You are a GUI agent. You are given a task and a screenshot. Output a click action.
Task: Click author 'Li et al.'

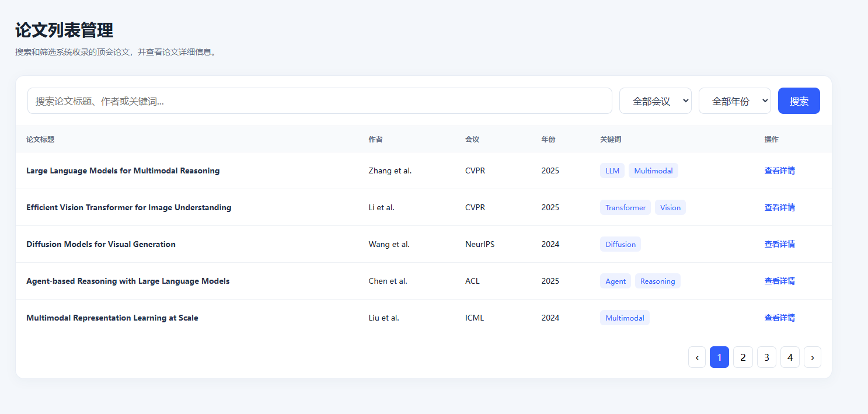[x=381, y=207]
